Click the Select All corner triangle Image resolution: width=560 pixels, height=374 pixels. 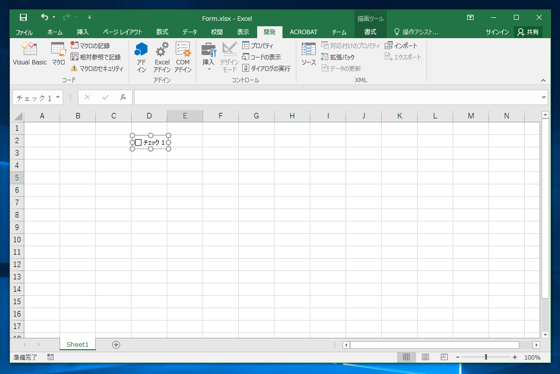tap(18, 116)
